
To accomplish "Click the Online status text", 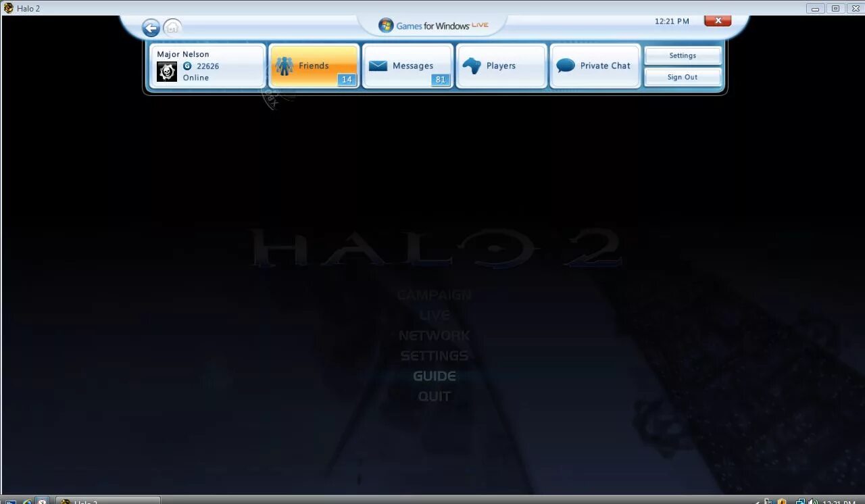I will point(196,78).
